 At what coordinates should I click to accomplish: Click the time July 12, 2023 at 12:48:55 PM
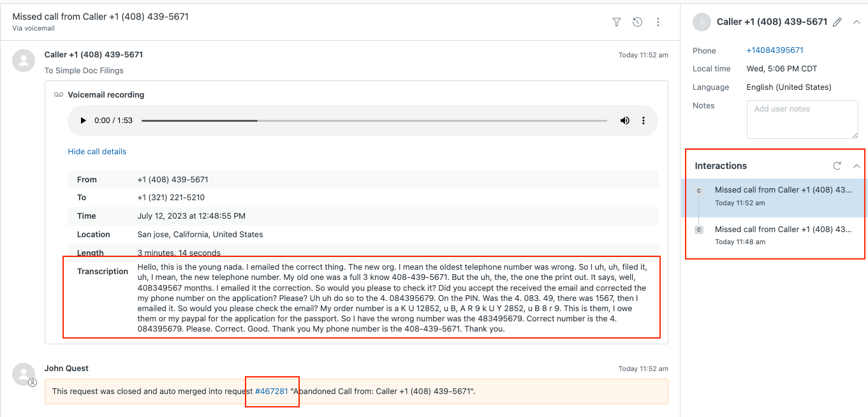(x=191, y=216)
